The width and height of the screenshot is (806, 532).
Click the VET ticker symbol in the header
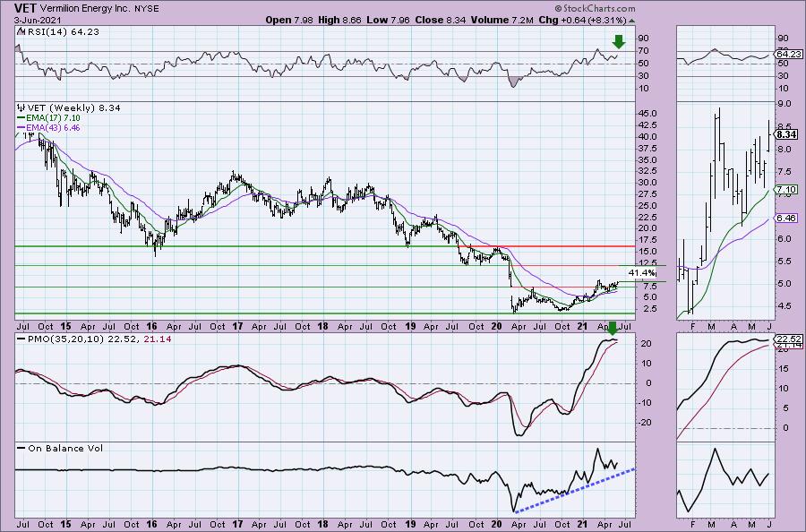25,8
